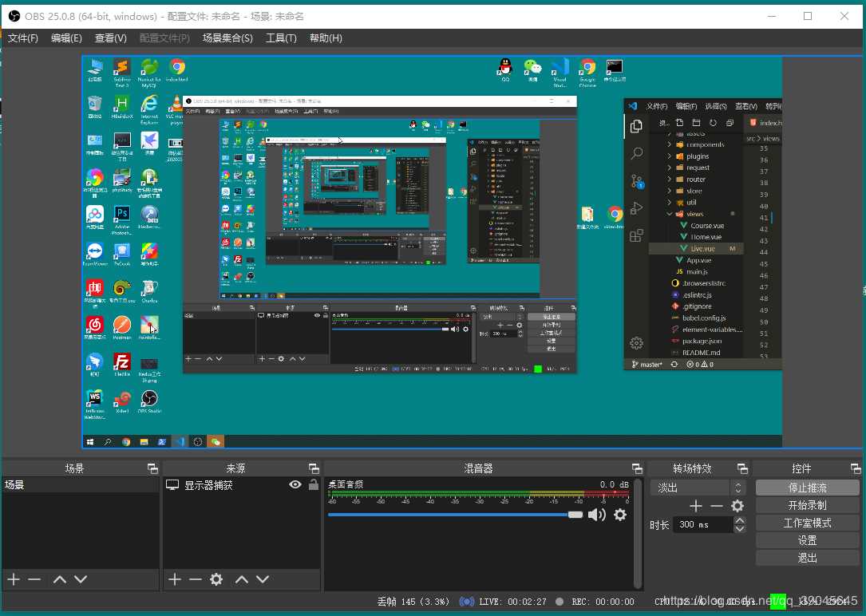
Task: Open transition properties gear under 淡出
Action: pos(737,506)
